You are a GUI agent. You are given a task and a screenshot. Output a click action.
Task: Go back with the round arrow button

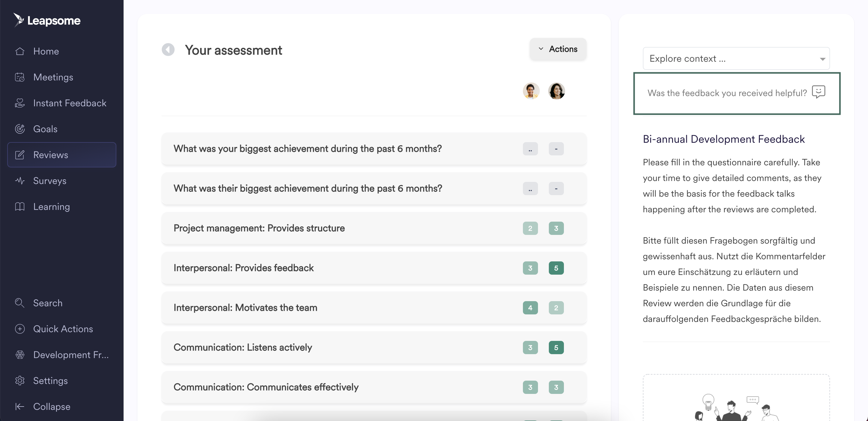168,50
